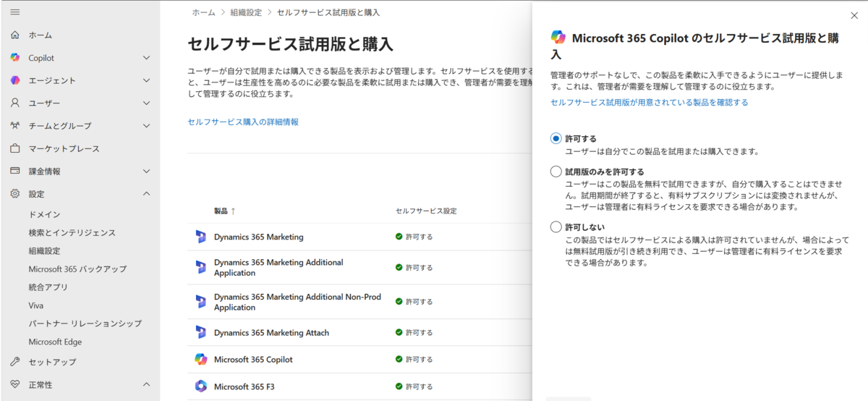Click green check status for Dynamics 365 Marketing
868x401 pixels.
(x=399, y=237)
